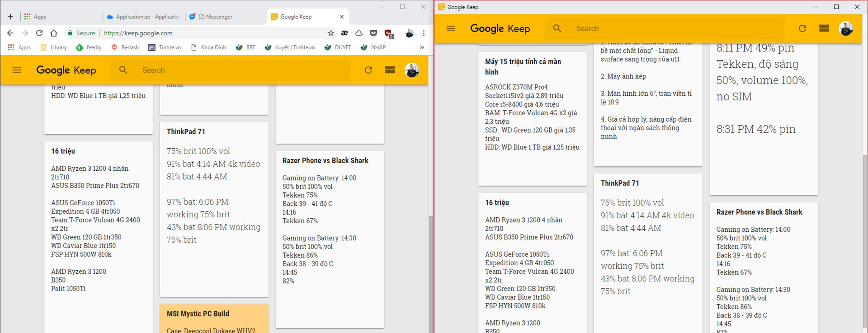Switch to the Applicationize tab
Viewport: 868px width, 333px height.
click(x=143, y=17)
